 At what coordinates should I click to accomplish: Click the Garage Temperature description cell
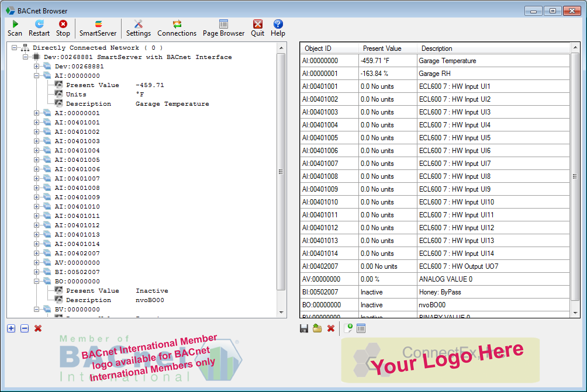493,61
